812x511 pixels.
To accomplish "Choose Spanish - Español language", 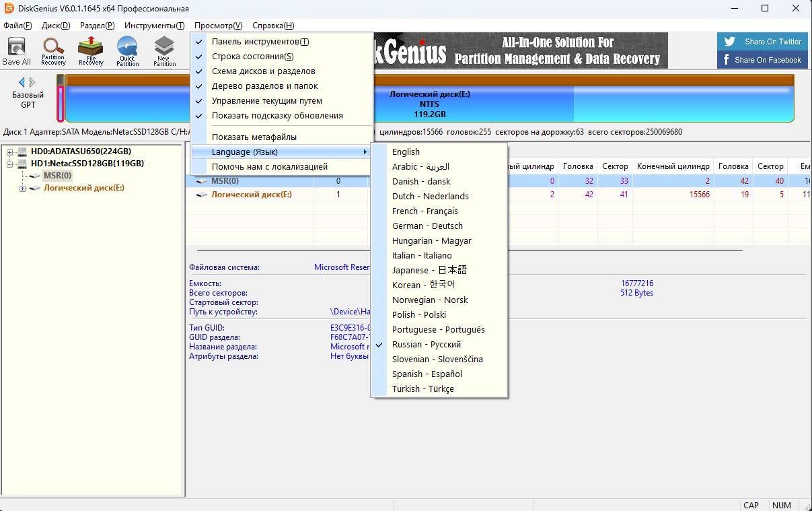I will [439, 374].
